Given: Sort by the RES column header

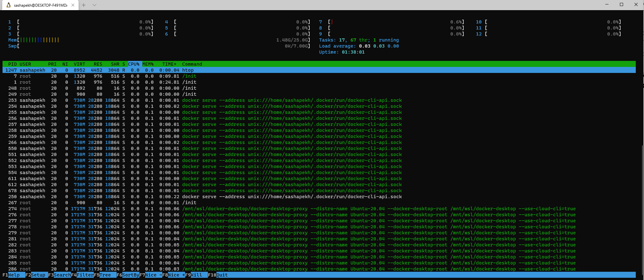Looking at the screenshot, I should [98, 64].
